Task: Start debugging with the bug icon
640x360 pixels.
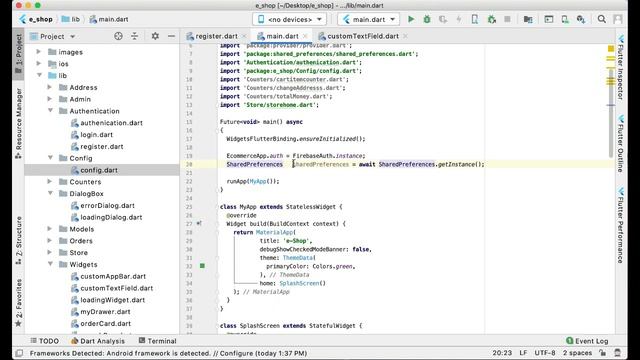Action: (427, 19)
